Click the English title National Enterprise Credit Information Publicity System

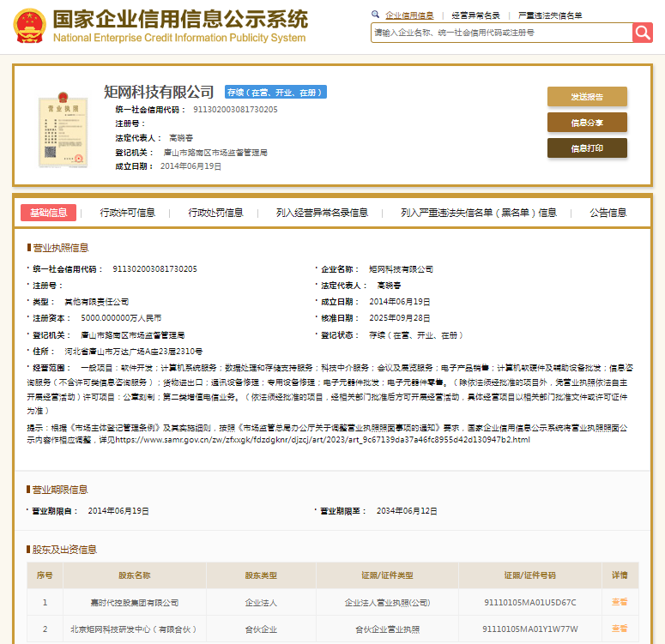179,38
